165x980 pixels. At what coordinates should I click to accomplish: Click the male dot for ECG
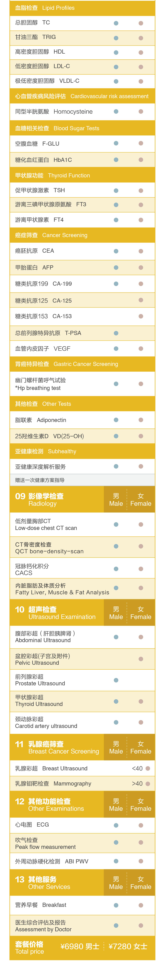pyautogui.click(x=116, y=825)
